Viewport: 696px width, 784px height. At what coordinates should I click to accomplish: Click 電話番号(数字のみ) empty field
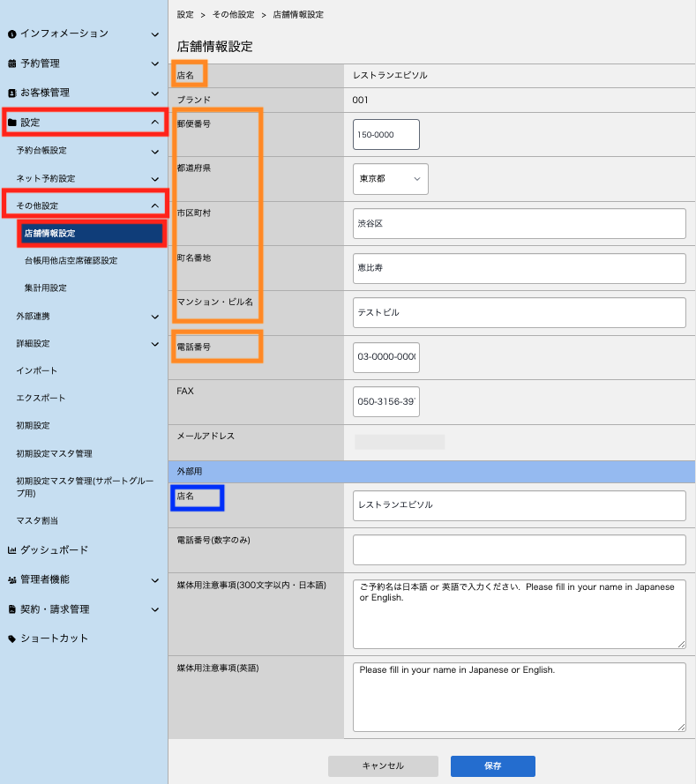[x=519, y=550]
